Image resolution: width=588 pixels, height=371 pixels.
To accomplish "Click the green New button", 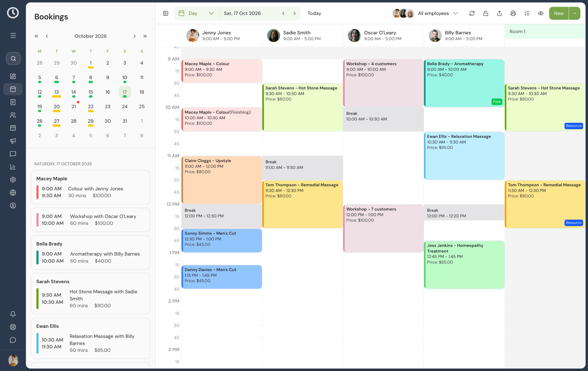I will tap(559, 13).
